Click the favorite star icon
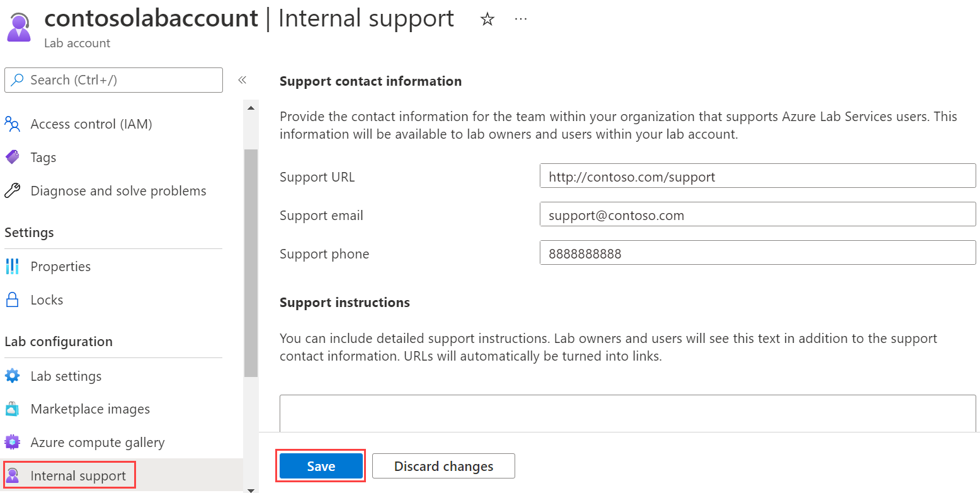 click(x=487, y=20)
